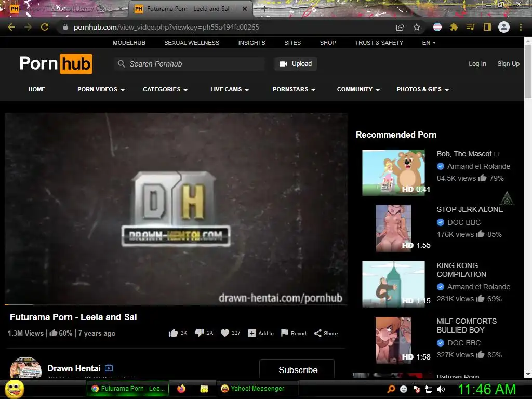
Task: Open the share this page icon
Action: coord(400,27)
